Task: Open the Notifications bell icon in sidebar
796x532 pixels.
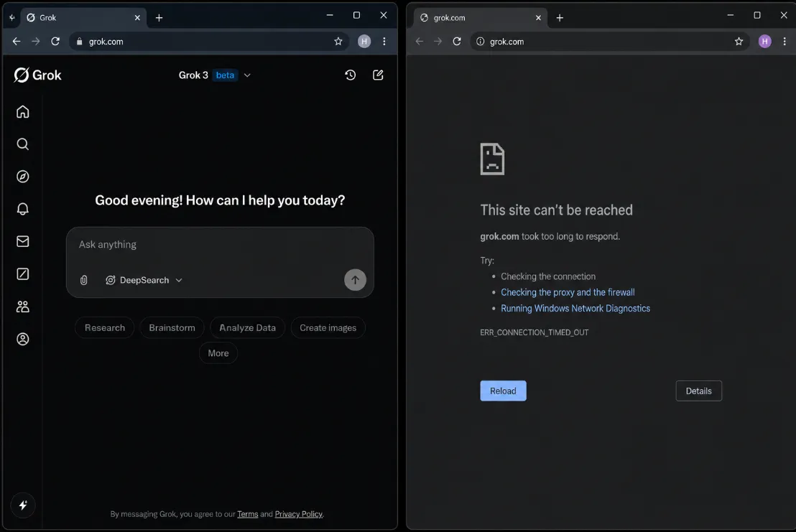Action: point(22,209)
